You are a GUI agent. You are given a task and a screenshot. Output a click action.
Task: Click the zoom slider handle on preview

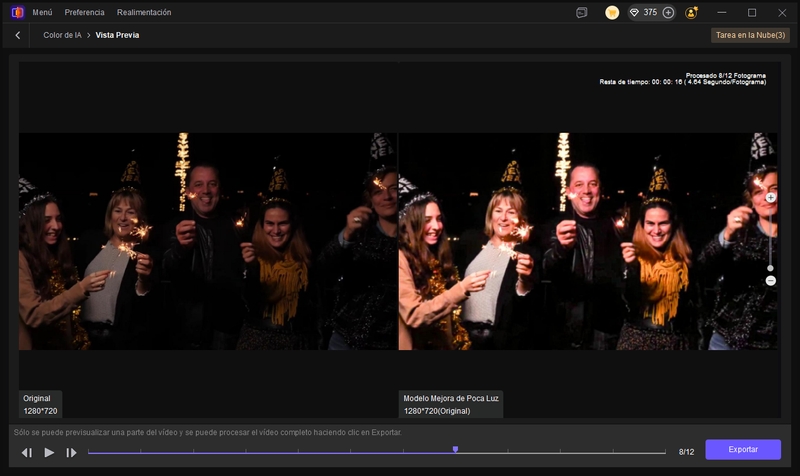click(770, 268)
